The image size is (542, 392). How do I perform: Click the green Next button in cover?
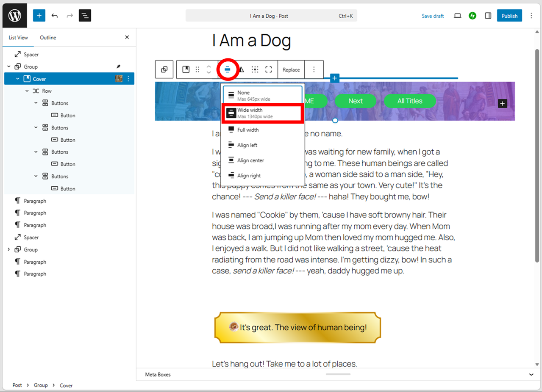pos(355,101)
